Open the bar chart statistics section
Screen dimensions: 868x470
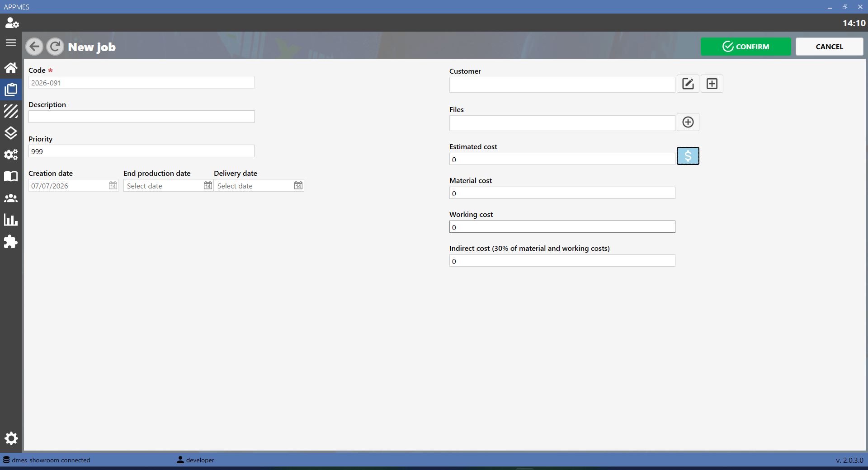tap(11, 220)
